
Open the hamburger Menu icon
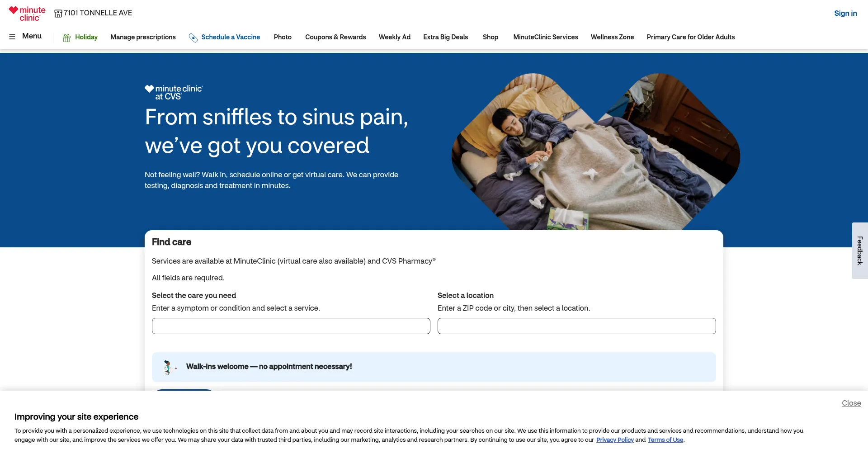tap(12, 37)
